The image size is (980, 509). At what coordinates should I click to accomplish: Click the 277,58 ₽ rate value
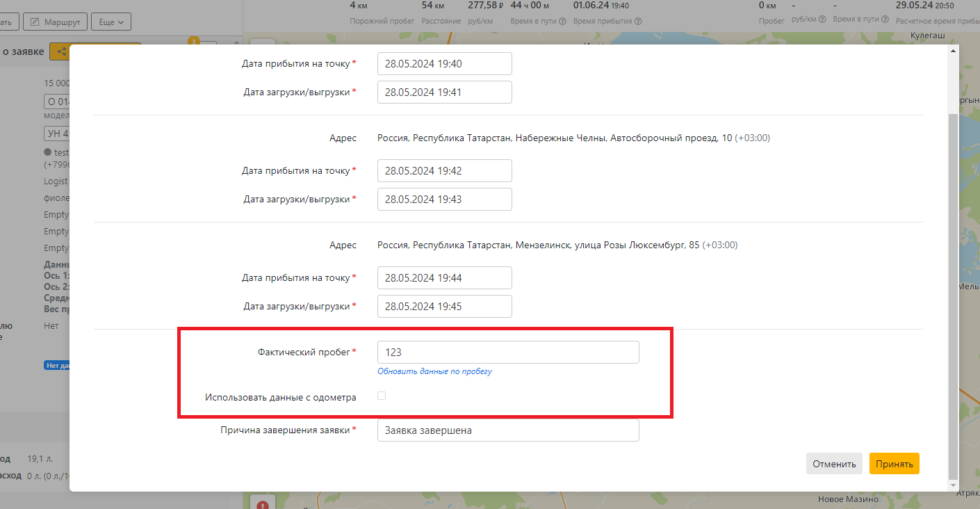[x=485, y=6]
